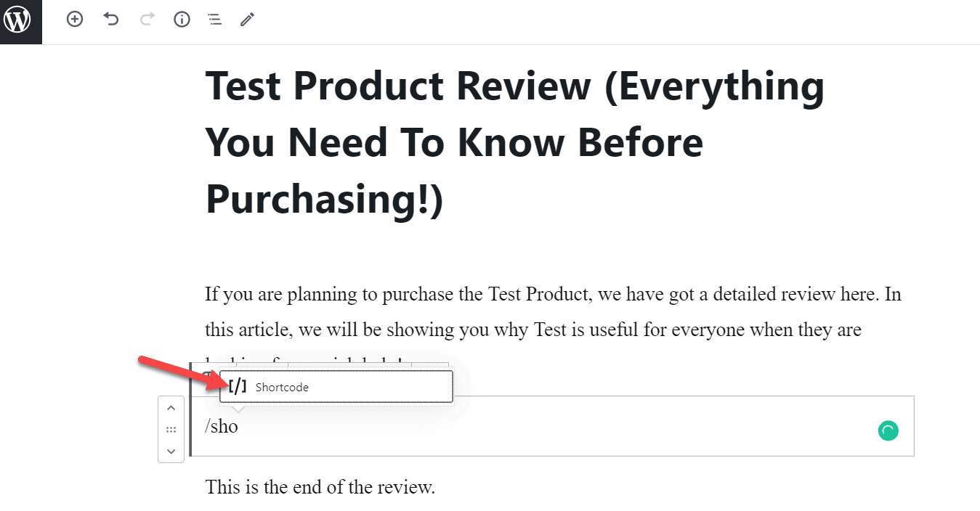Click the paragraph ending with 'the review.'
Image resolution: width=980 pixels, height=511 pixels.
point(320,486)
